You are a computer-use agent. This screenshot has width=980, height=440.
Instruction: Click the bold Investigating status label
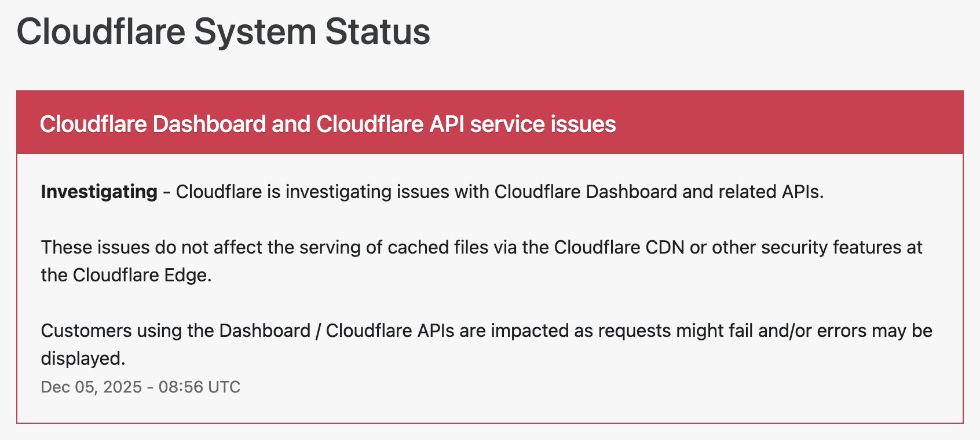[99, 192]
